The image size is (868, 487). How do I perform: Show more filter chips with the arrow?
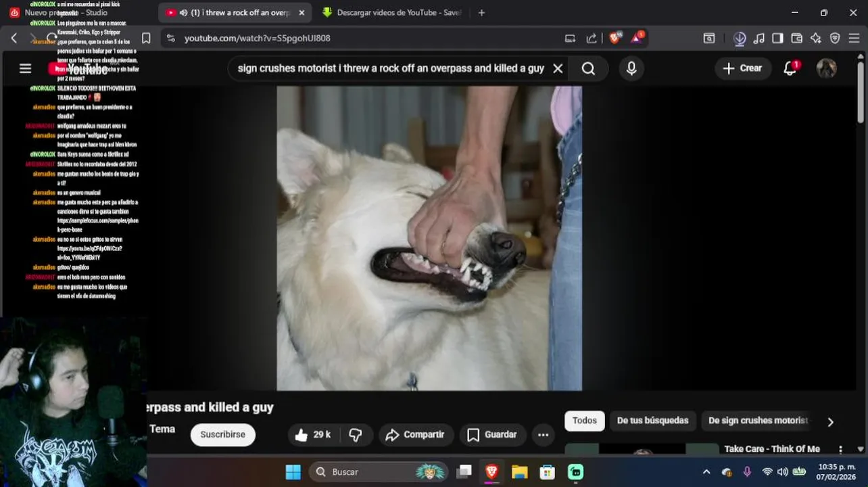click(x=830, y=421)
